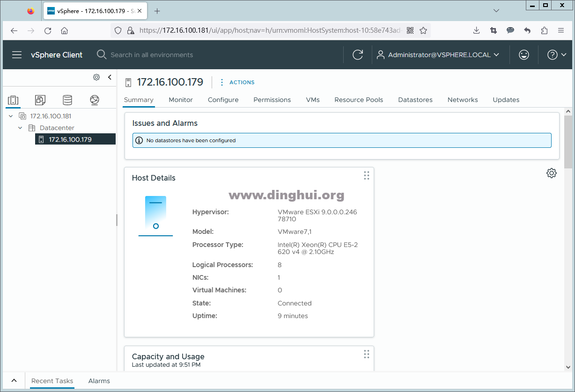Grab the Host Details card drag handle

[x=366, y=175]
